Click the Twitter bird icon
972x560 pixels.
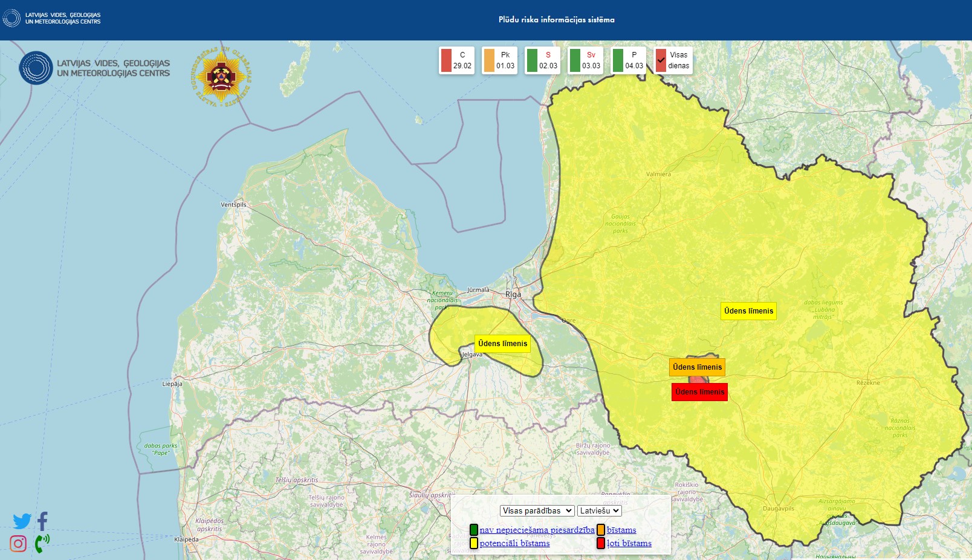point(22,521)
